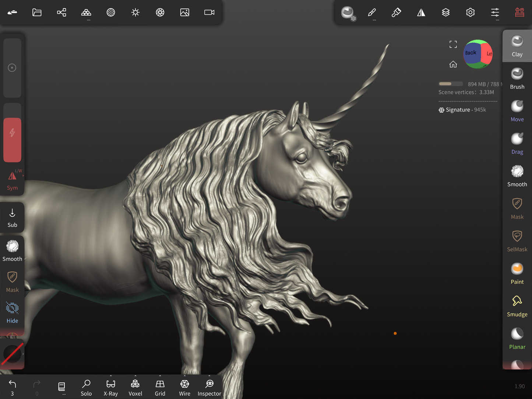This screenshot has height=399, width=532.
Task: Select the Clay sculpting tool
Action: 517,46
